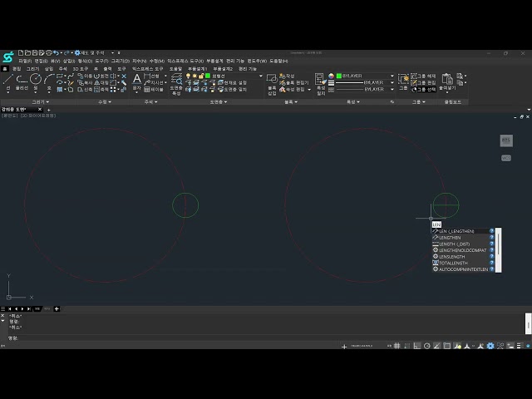Click the 도면층 일치 (Layer Match) button
This screenshot has height=399, width=532.
click(233, 89)
